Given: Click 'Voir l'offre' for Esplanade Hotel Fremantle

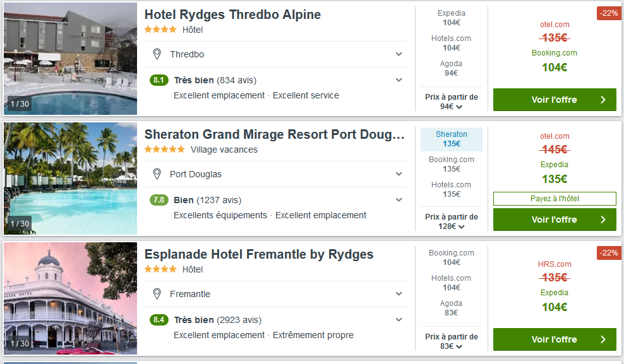Looking at the screenshot, I should [x=554, y=339].
